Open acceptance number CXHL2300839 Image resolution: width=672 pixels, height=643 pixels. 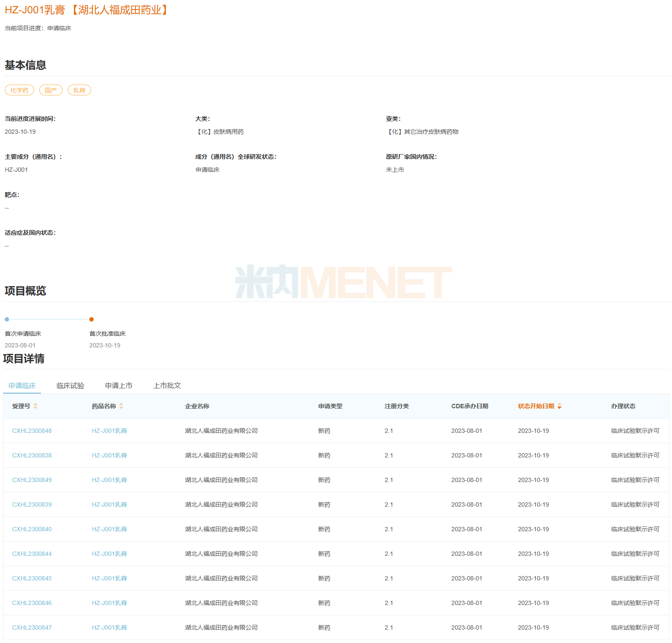(32, 504)
